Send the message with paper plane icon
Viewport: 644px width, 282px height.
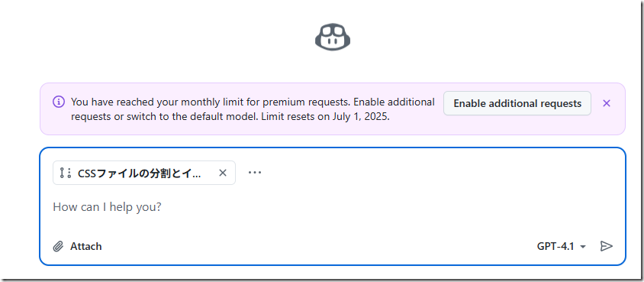click(x=606, y=246)
